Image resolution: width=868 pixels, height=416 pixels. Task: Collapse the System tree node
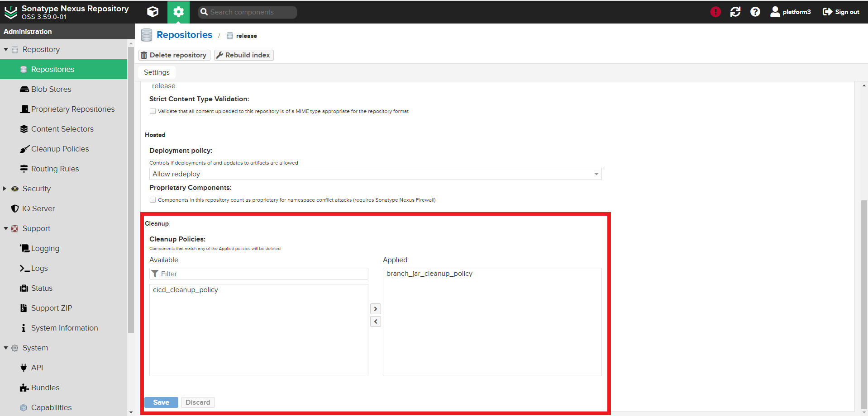pyautogui.click(x=6, y=348)
